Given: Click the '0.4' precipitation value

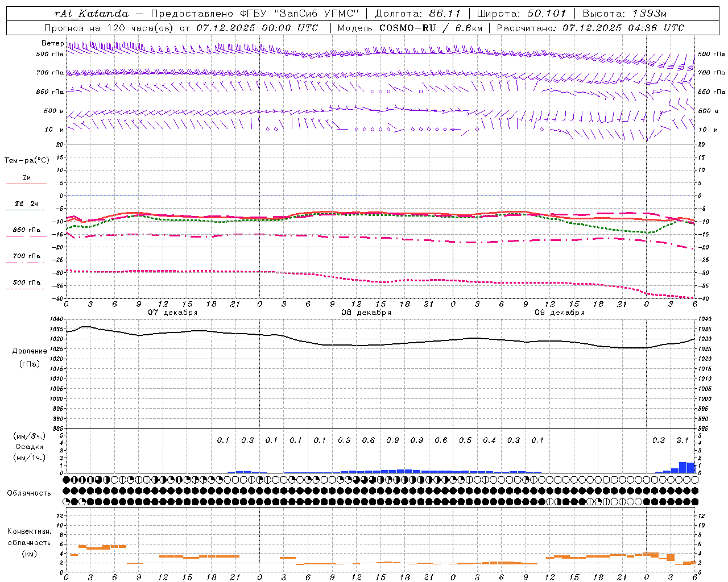Looking at the screenshot, I should pos(489,440).
